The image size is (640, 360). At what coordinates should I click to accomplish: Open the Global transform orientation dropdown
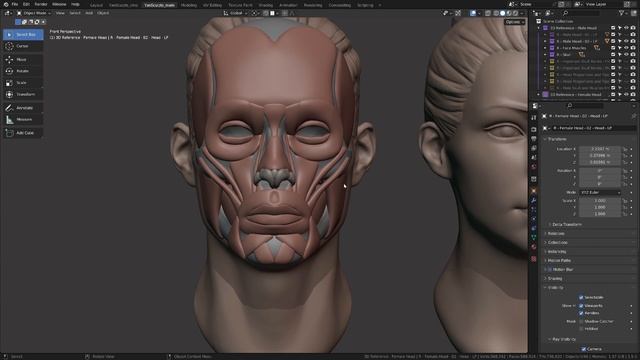coord(235,13)
